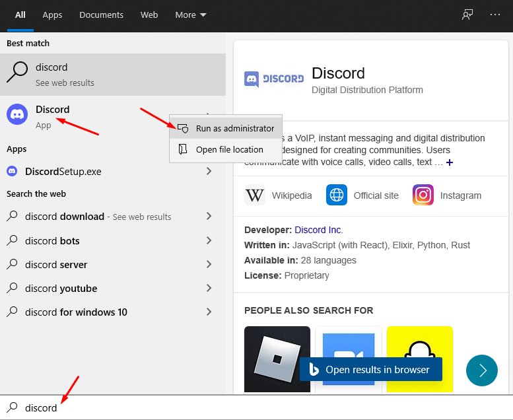Open the Roblox thumbnail

pos(277,359)
